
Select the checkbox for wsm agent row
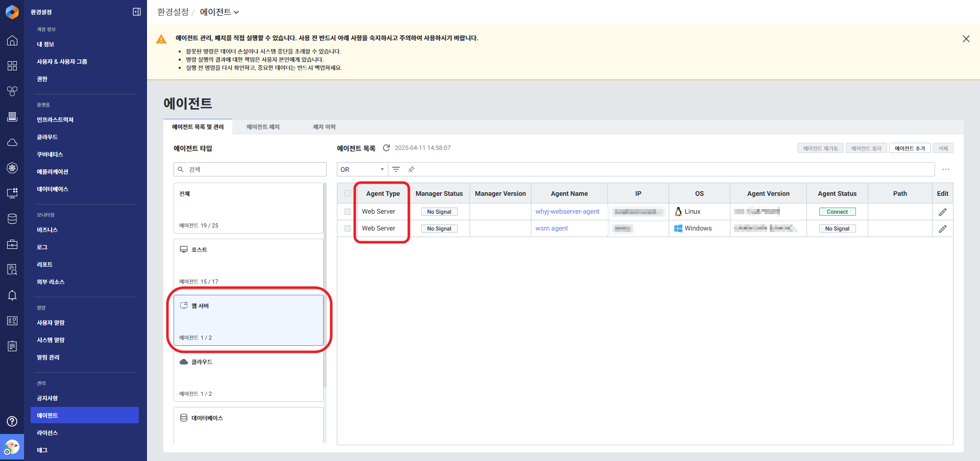tap(348, 228)
